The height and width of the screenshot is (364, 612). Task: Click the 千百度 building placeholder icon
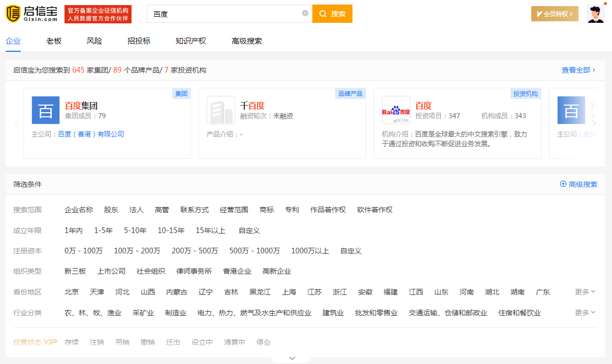click(221, 110)
